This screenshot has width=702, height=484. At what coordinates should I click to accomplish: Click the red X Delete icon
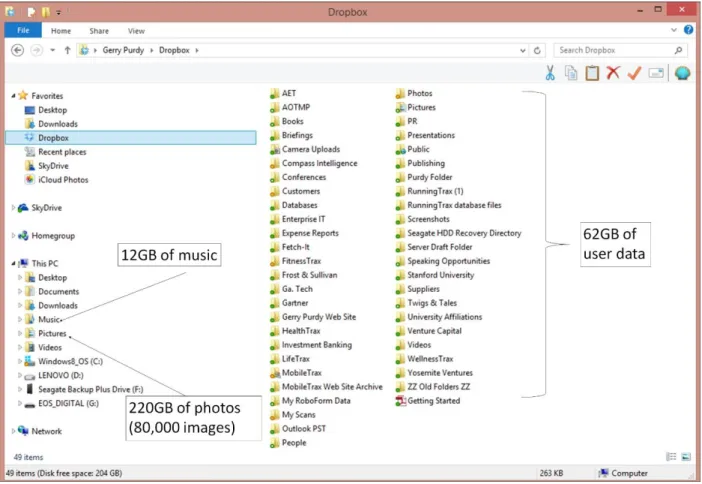(613, 73)
